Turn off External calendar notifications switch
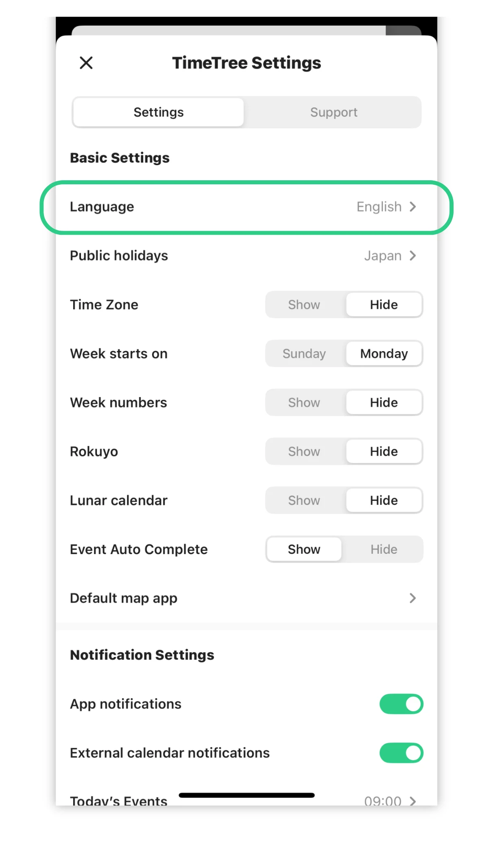 click(x=401, y=753)
